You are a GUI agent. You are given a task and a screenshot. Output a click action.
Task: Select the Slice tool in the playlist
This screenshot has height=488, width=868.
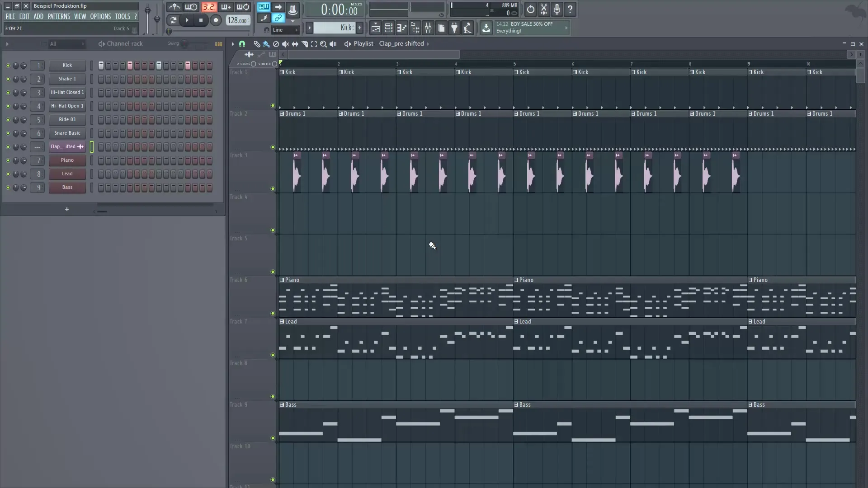pos(305,44)
